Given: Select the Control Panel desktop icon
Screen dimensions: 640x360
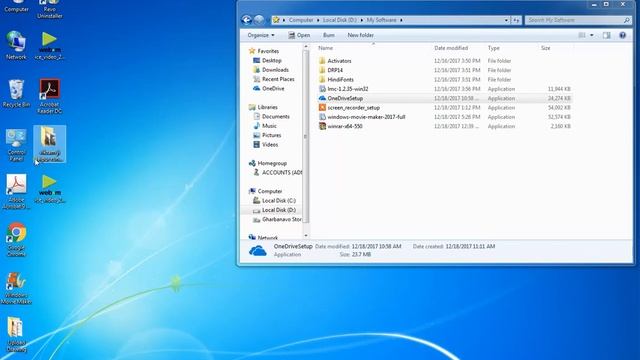Looking at the screenshot, I should (16, 145).
